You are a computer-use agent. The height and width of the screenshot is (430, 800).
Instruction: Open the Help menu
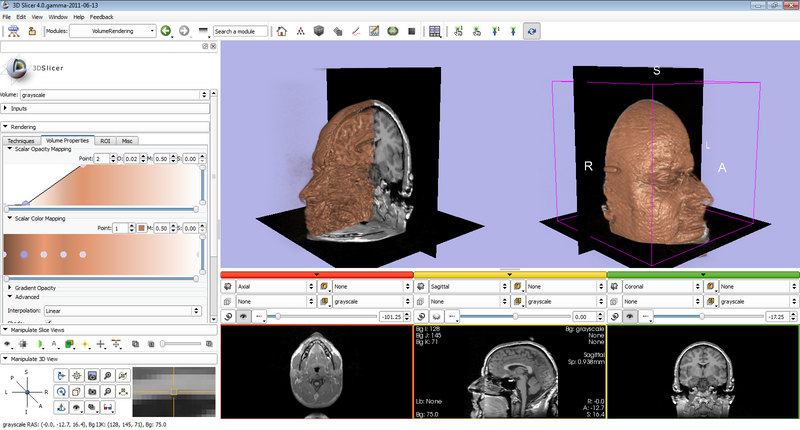click(79, 17)
